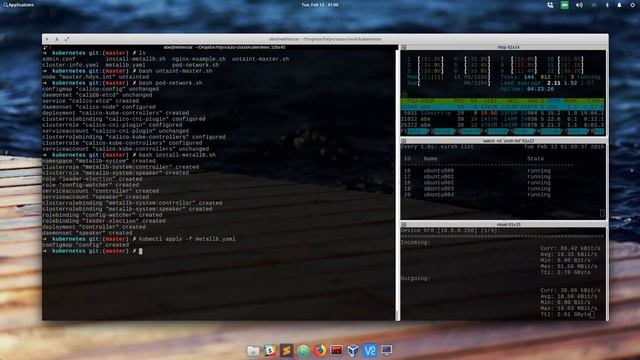This screenshot has height=360, width=640.
Task: Click the ubuntu002 row in virsh list
Action: tap(477, 183)
